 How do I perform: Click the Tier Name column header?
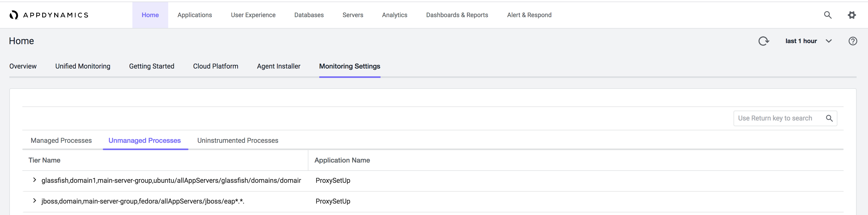tap(44, 160)
